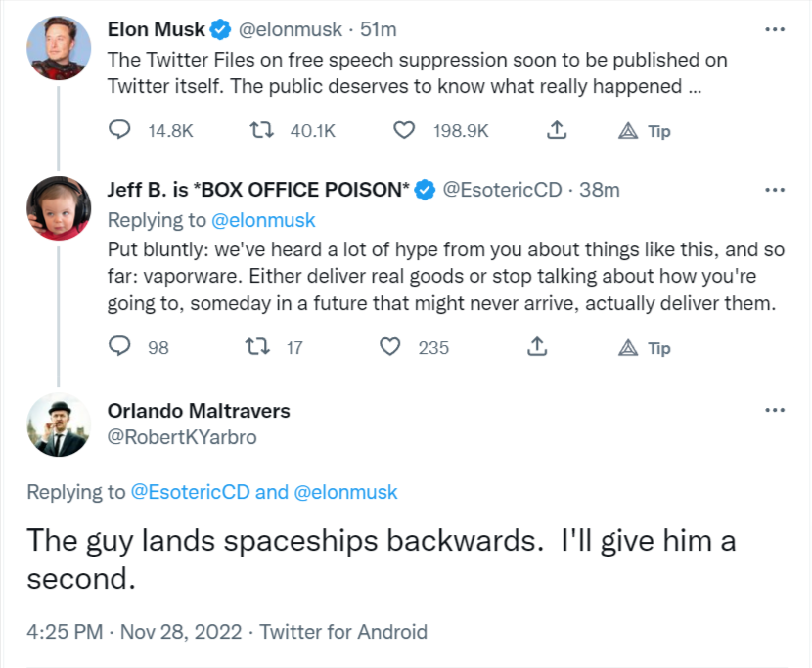Share Jeff B.'s tweet

(536, 347)
